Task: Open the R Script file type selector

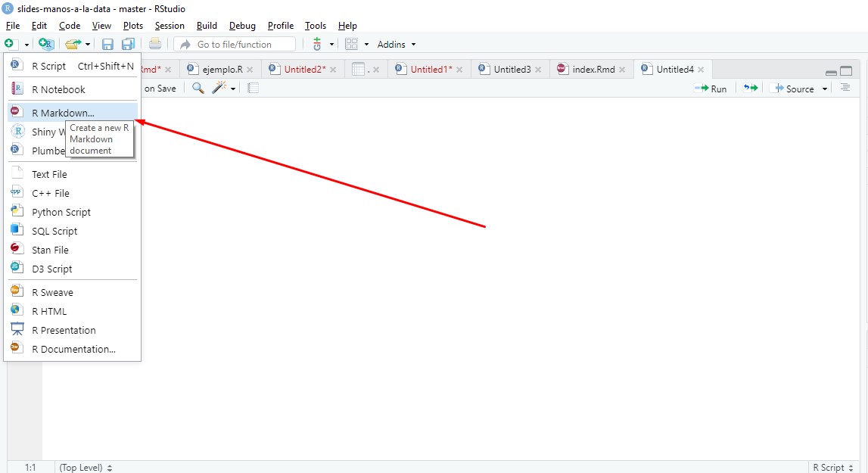Action: point(832,468)
